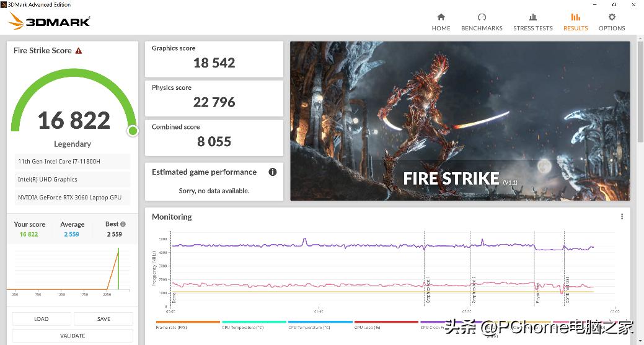Click the Fire Strike Score warning icon

pyautogui.click(x=79, y=51)
